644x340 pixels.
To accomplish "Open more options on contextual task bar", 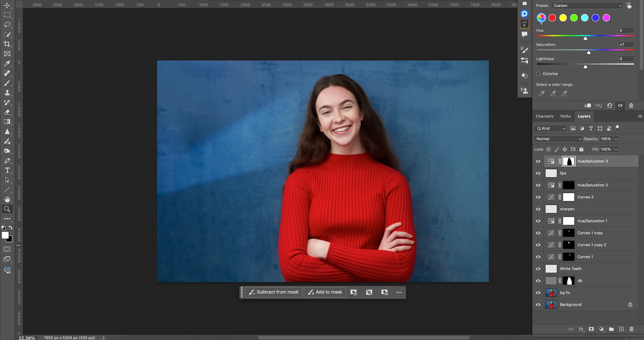I will pyautogui.click(x=399, y=292).
